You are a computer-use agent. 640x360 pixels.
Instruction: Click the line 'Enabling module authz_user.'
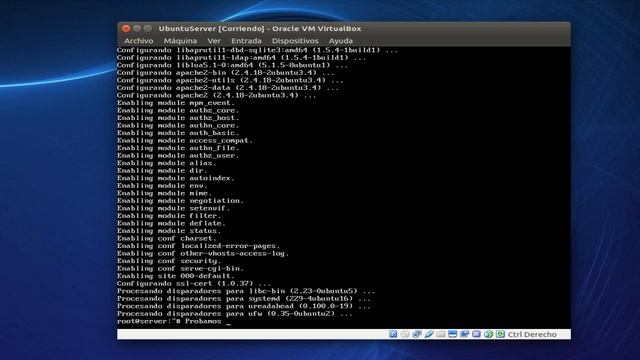[178, 156]
